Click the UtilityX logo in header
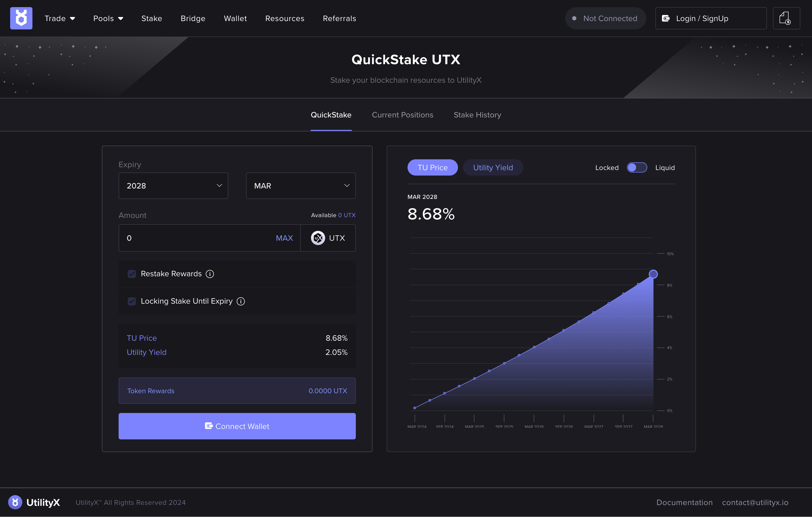The height and width of the screenshot is (517, 812). [x=21, y=18]
